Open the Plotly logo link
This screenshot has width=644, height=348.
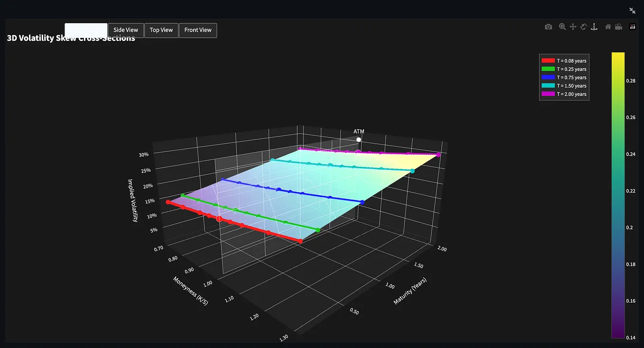(x=632, y=27)
